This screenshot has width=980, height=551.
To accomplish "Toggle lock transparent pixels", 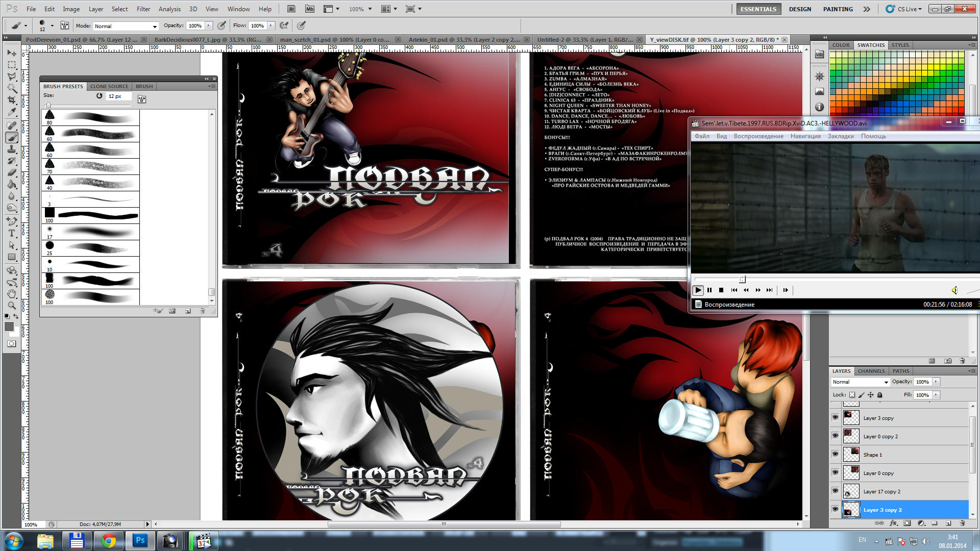I will pos(852,395).
